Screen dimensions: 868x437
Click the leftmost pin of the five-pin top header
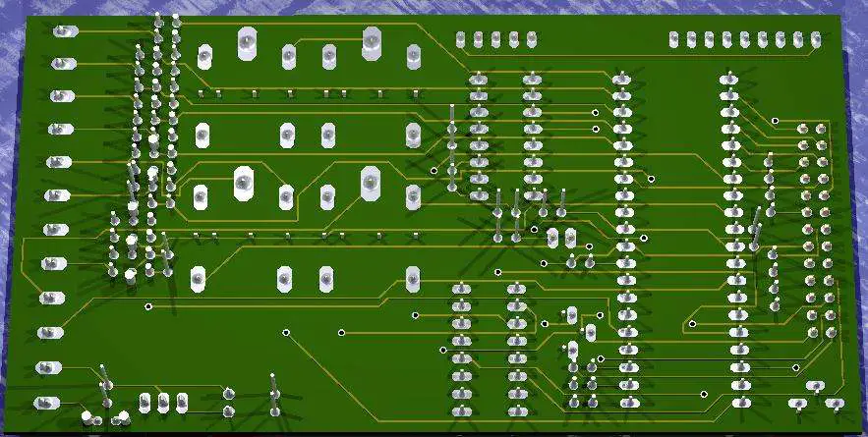pos(461,39)
